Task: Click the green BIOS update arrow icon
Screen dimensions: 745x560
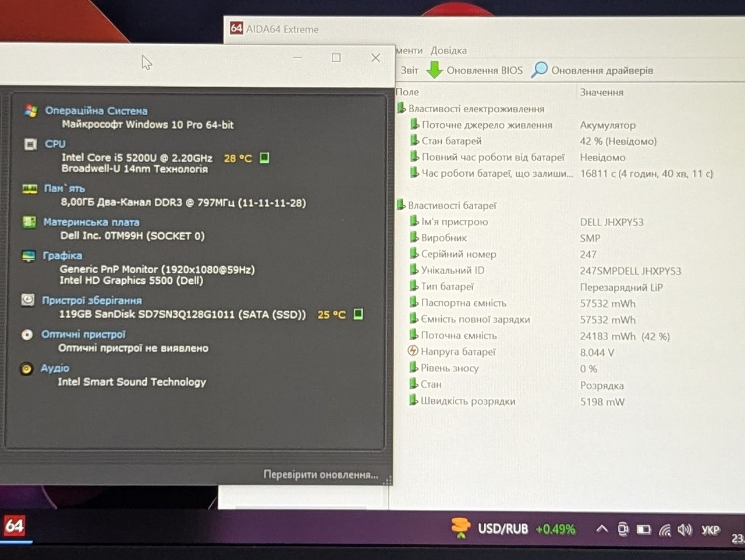Action: point(434,70)
